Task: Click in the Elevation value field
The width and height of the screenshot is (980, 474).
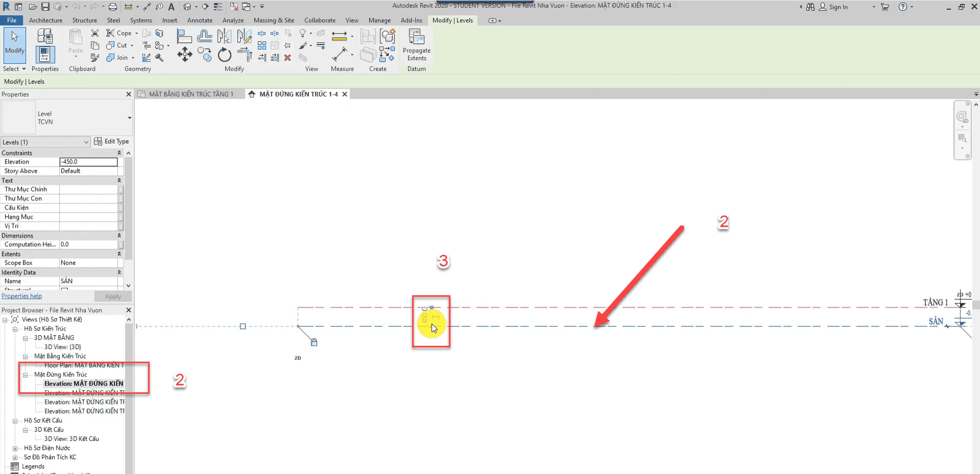Action: coord(88,162)
